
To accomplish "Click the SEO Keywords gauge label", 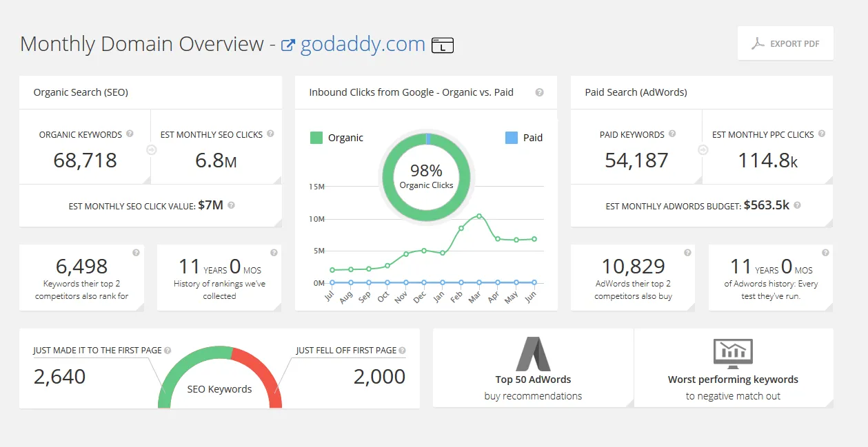I will 219,389.
